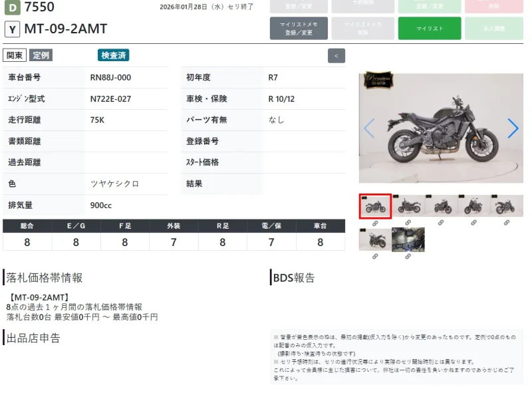Click the BDS報告 section heading
Image resolution: width=532 pixels, height=399 pixels.
click(294, 278)
